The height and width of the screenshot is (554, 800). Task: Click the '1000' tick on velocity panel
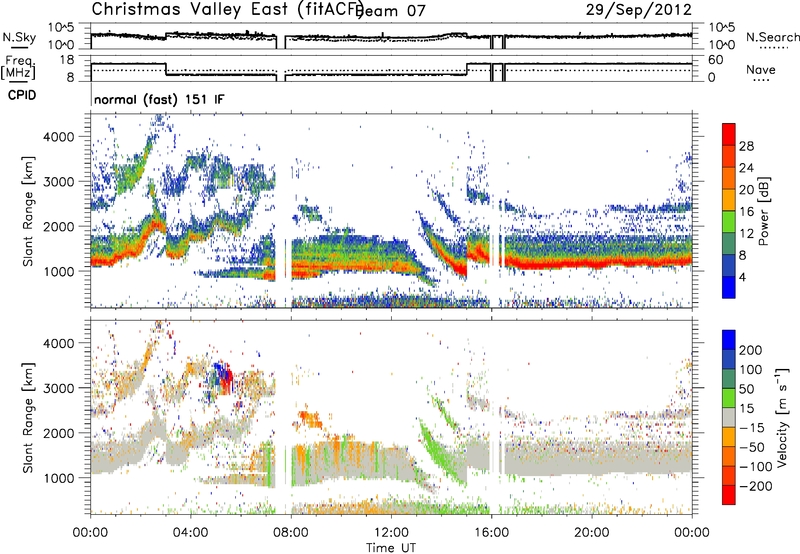pos(58,478)
